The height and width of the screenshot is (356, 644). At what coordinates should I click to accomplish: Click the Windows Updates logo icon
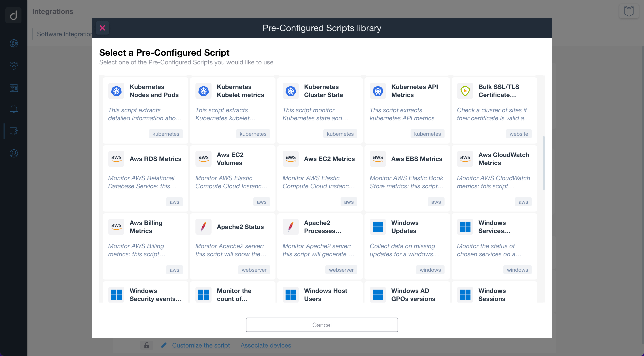click(x=378, y=227)
